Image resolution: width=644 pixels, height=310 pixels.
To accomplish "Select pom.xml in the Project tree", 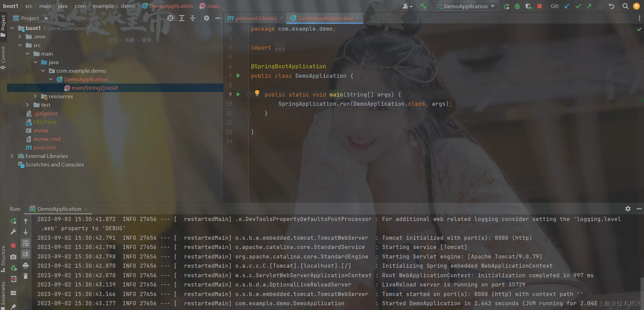I will pyautogui.click(x=44, y=147).
